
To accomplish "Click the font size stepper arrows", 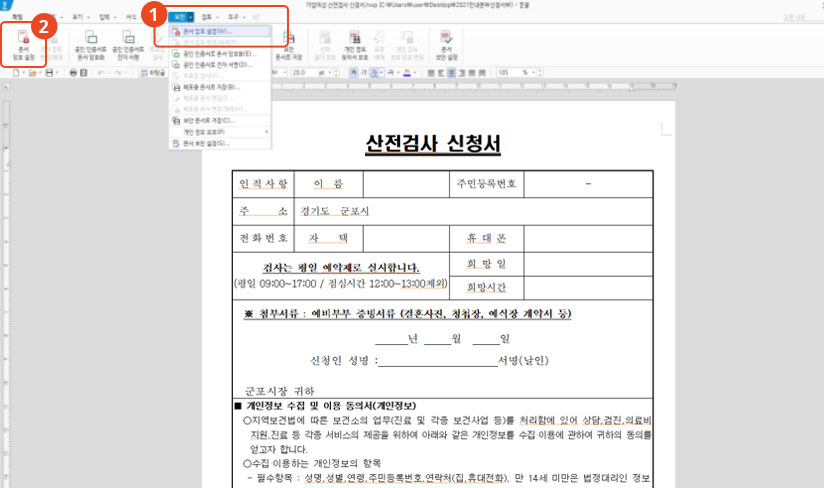I will [336, 72].
